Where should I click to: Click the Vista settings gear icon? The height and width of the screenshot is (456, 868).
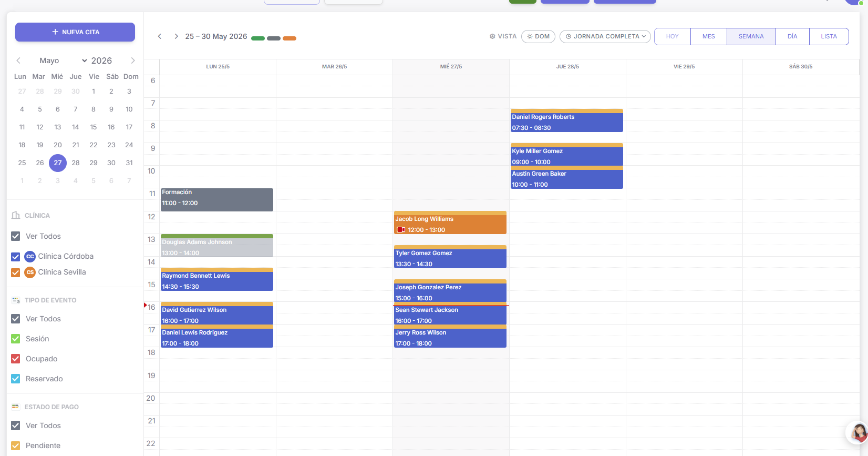[x=492, y=36]
